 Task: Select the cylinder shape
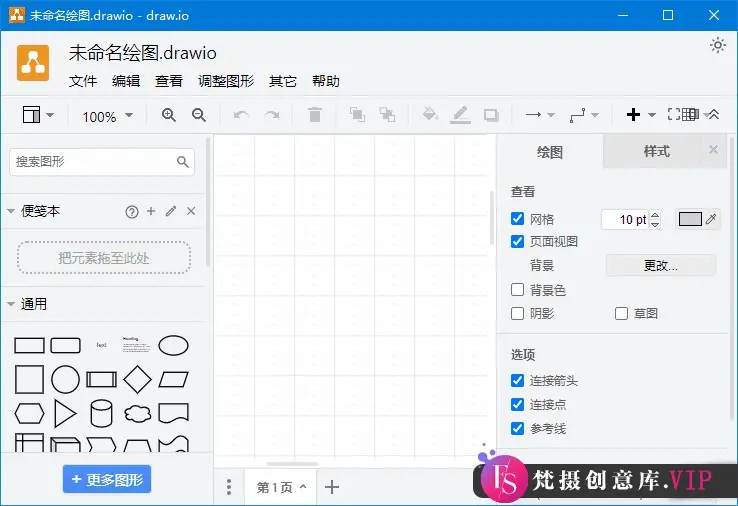[101, 413]
